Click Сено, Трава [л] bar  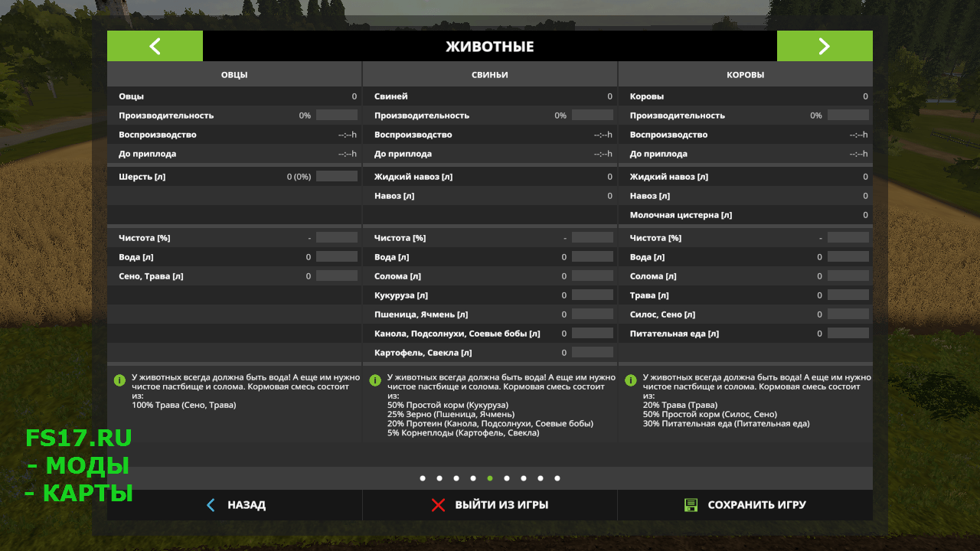point(337,276)
